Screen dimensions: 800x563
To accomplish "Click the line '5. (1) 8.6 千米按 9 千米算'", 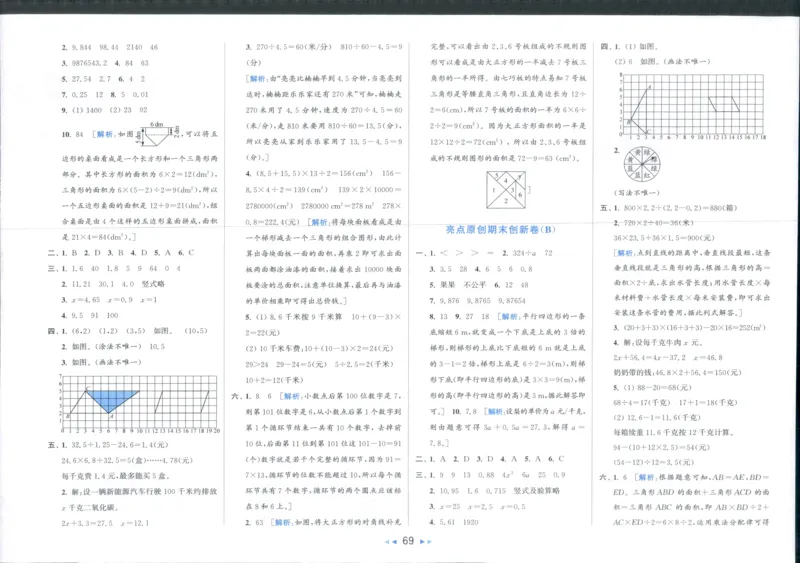I will pos(293,317).
